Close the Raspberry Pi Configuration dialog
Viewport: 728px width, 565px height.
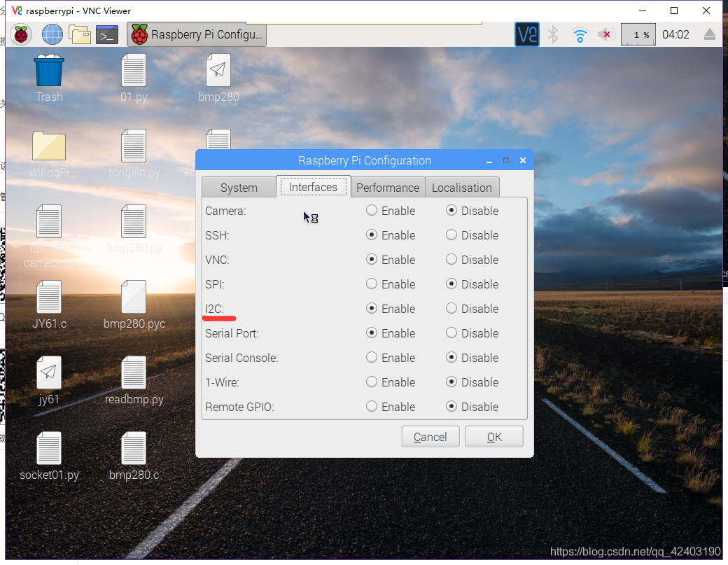click(523, 160)
